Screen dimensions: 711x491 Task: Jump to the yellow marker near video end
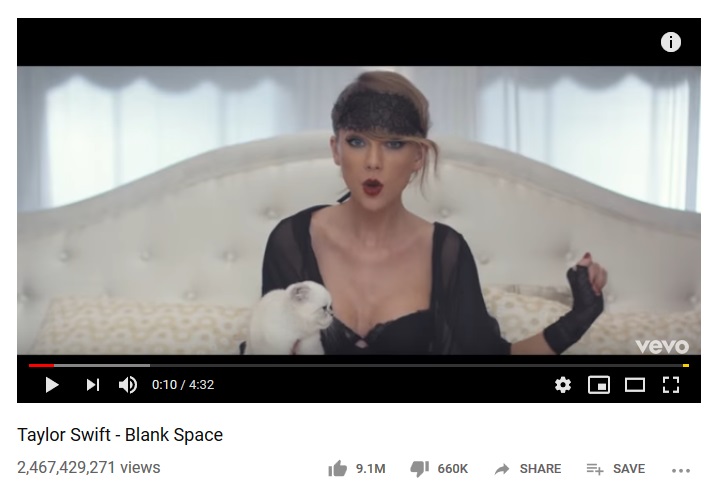686,365
